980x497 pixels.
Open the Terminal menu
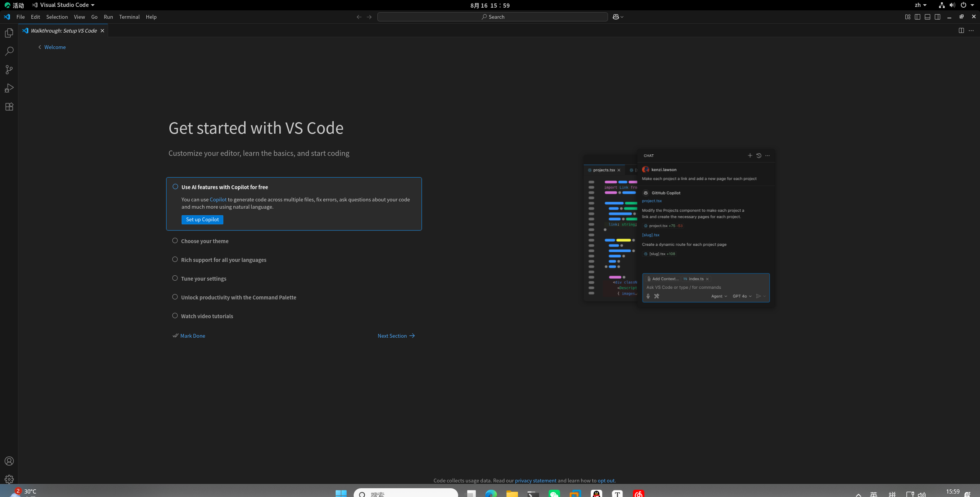(x=129, y=17)
